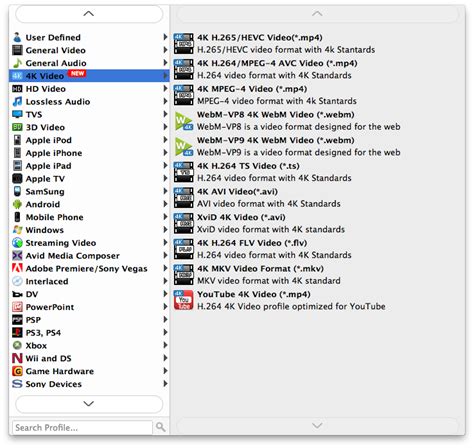Expand the PS3, PS4 submenu arrow
The width and height of the screenshot is (474, 448).
[165, 332]
